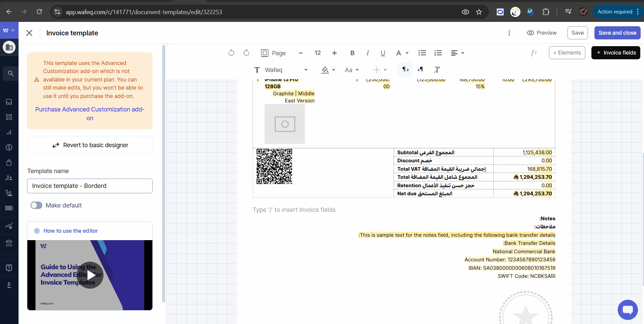Open inbox icon in sidebar
644x324 pixels.
pyautogui.click(x=9, y=102)
